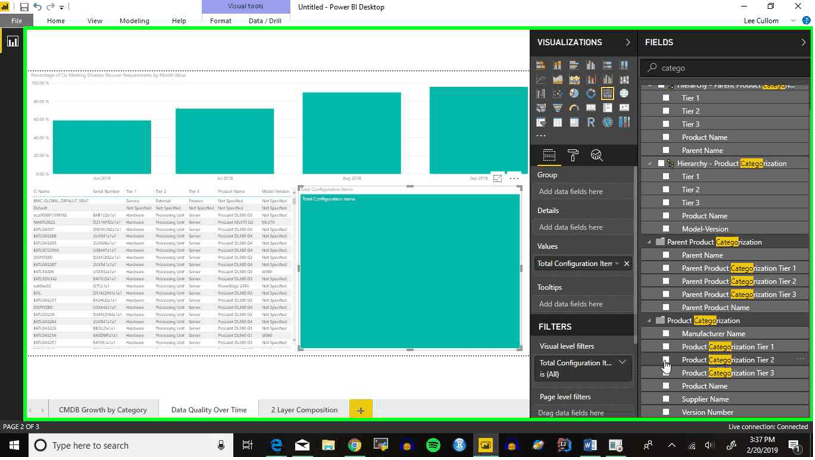Check Parent Product Categorization Tier 3
The height and width of the screenshot is (460, 815).
click(666, 294)
